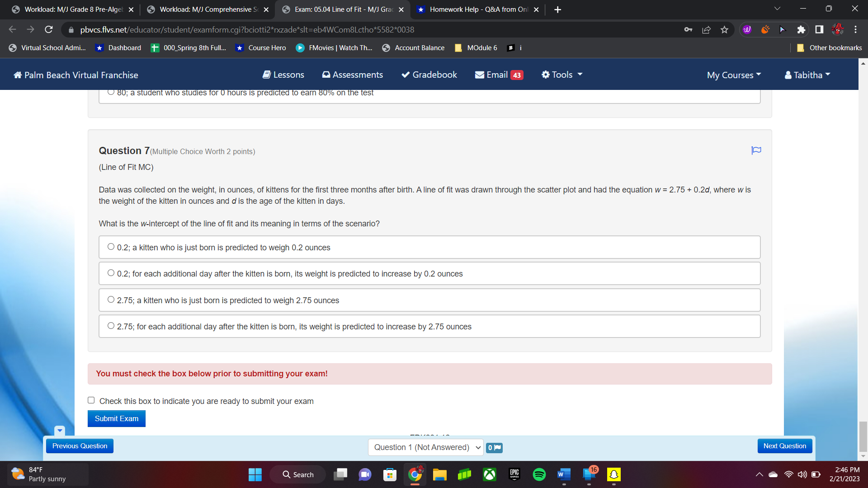Open Snapchat from the taskbar
This screenshot has width=868, height=488.
click(x=614, y=475)
